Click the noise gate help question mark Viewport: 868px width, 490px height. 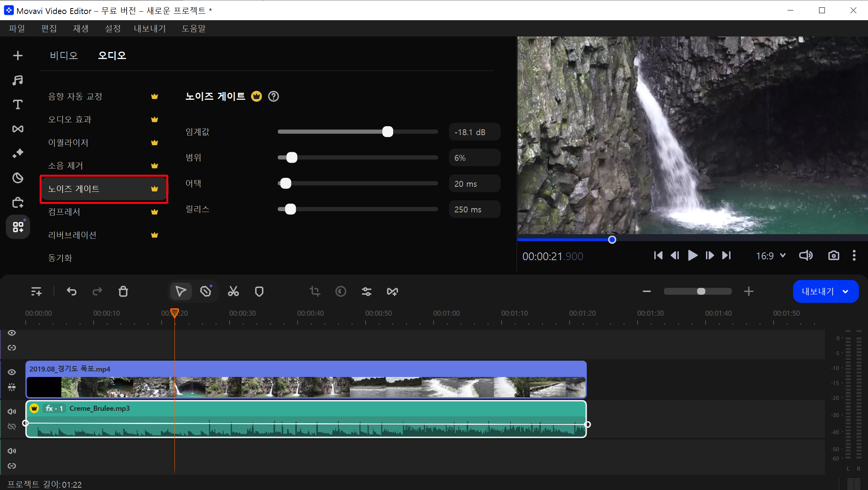tap(274, 96)
